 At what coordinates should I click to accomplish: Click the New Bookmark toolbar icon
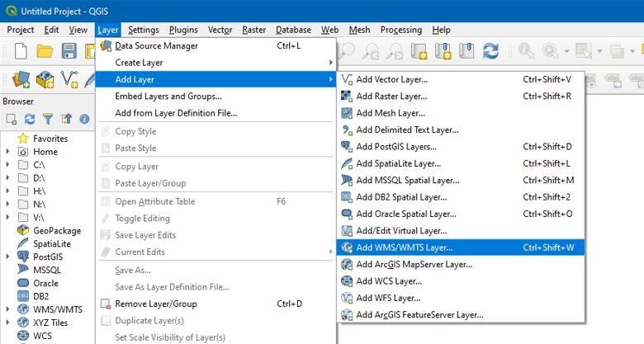coord(443,51)
